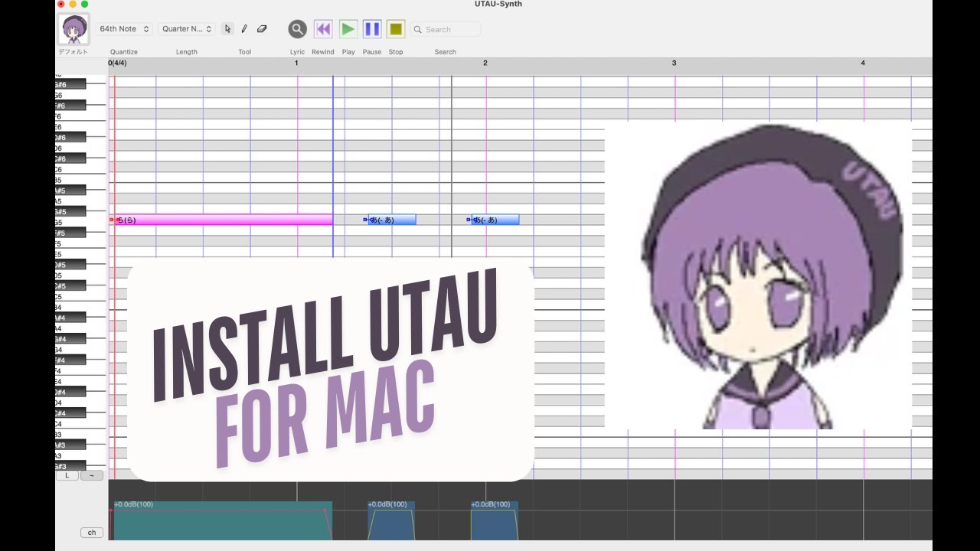980x551 pixels.
Task: Click the ch button by the envelope lane
Action: click(92, 533)
